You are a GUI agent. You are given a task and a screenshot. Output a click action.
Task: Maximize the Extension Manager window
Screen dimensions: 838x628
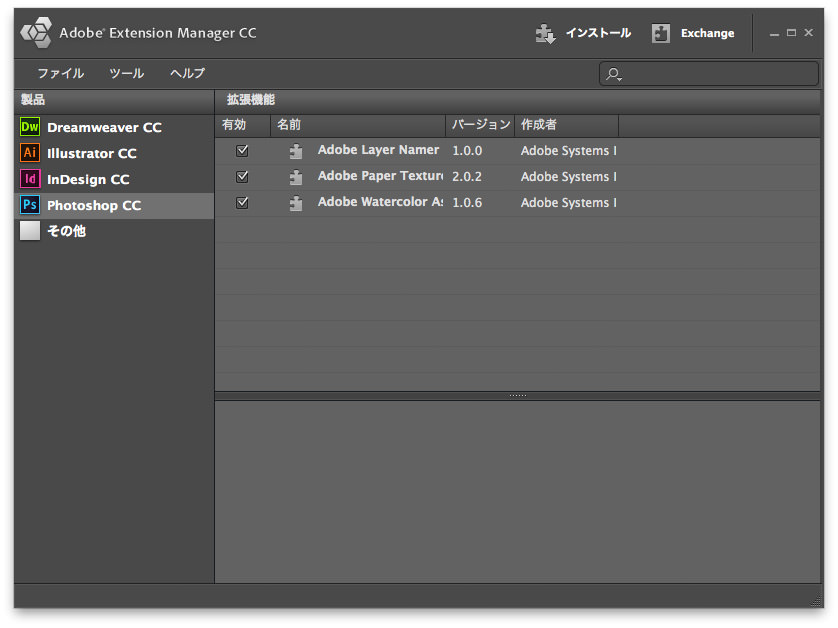[792, 33]
